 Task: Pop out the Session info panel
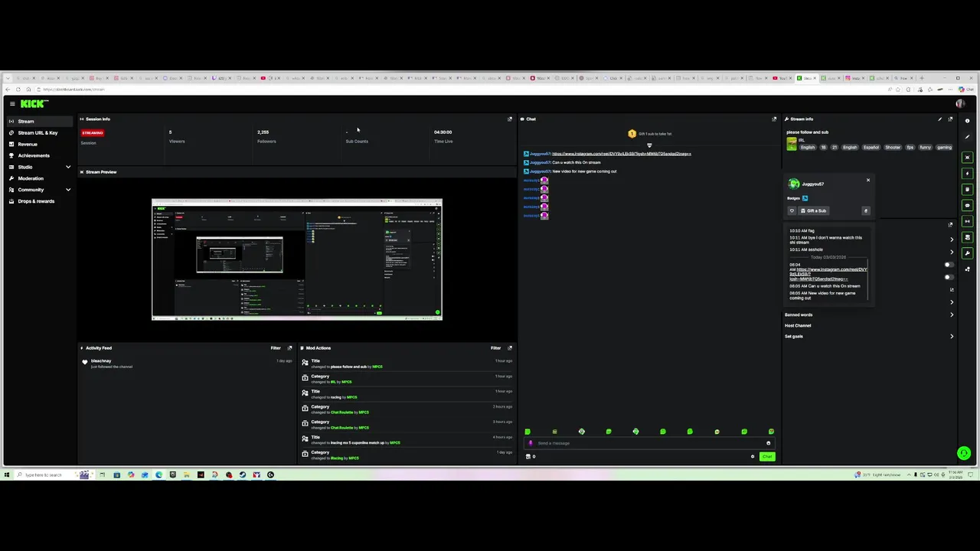tap(510, 119)
